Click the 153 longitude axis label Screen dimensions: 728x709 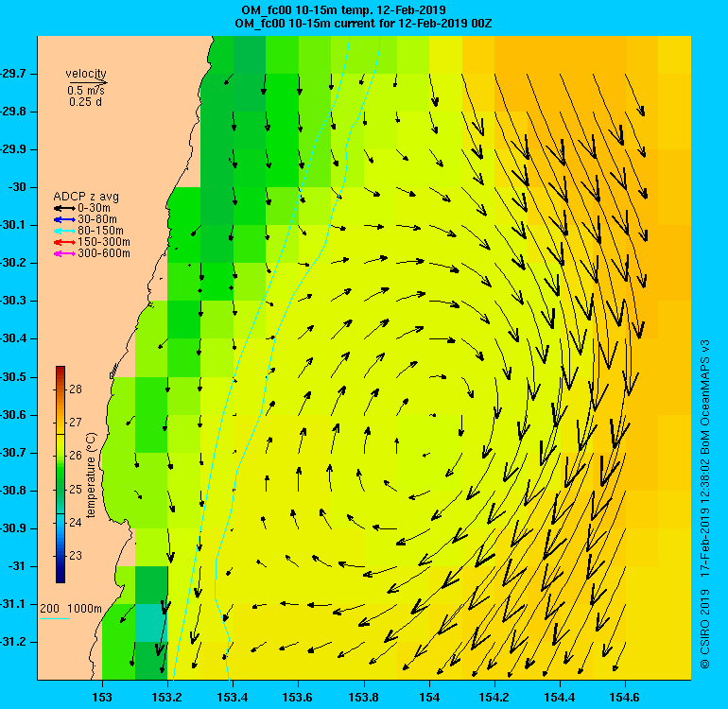(102, 698)
